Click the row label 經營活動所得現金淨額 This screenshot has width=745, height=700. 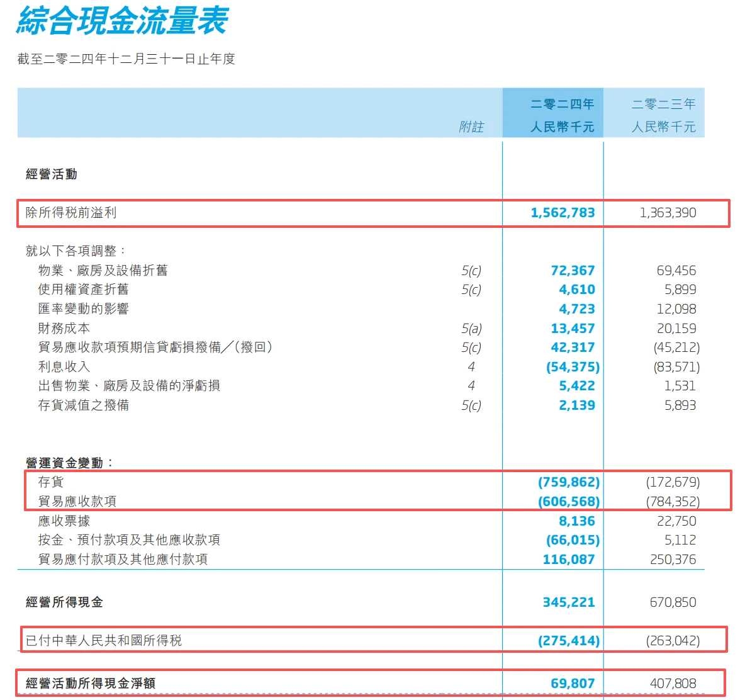[90, 684]
